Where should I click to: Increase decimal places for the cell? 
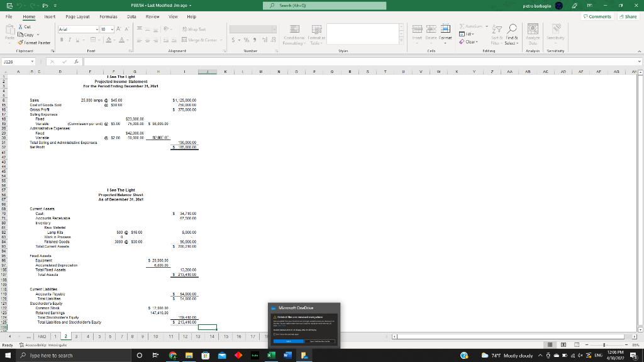click(x=265, y=40)
